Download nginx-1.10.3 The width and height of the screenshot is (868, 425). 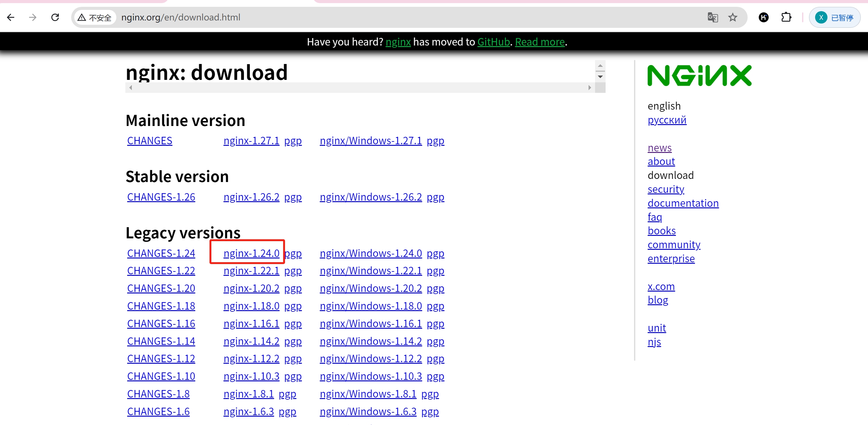pyautogui.click(x=251, y=376)
